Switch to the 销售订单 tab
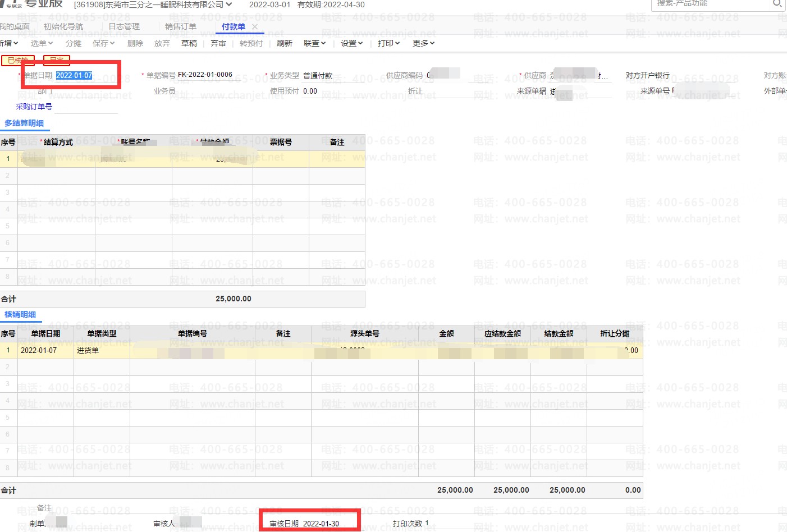The image size is (787, 532). pyautogui.click(x=181, y=26)
